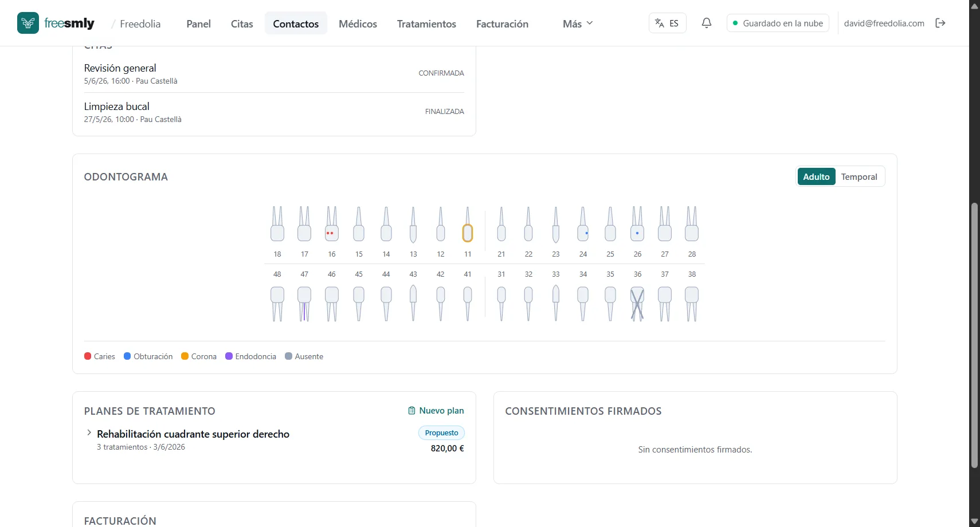Click the FINALIZADA status text

point(445,112)
